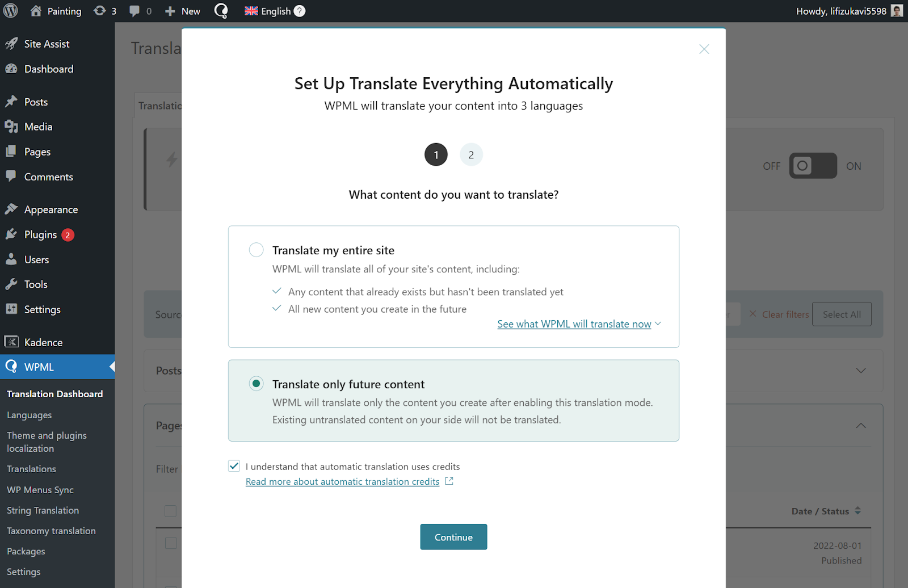Open String Translation submenu item
The width and height of the screenshot is (908, 588).
pos(43,510)
